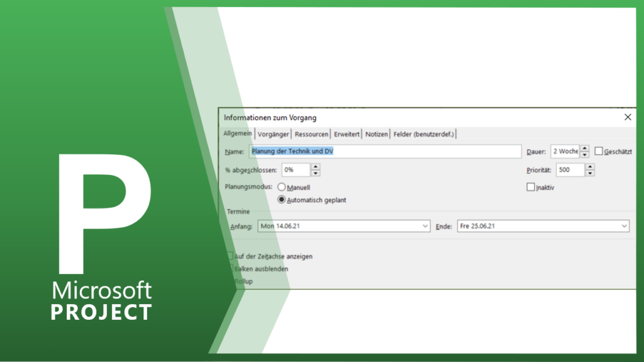The height and width of the screenshot is (362, 644).
Task: Switch to the Erweitert tab
Action: pyautogui.click(x=347, y=134)
